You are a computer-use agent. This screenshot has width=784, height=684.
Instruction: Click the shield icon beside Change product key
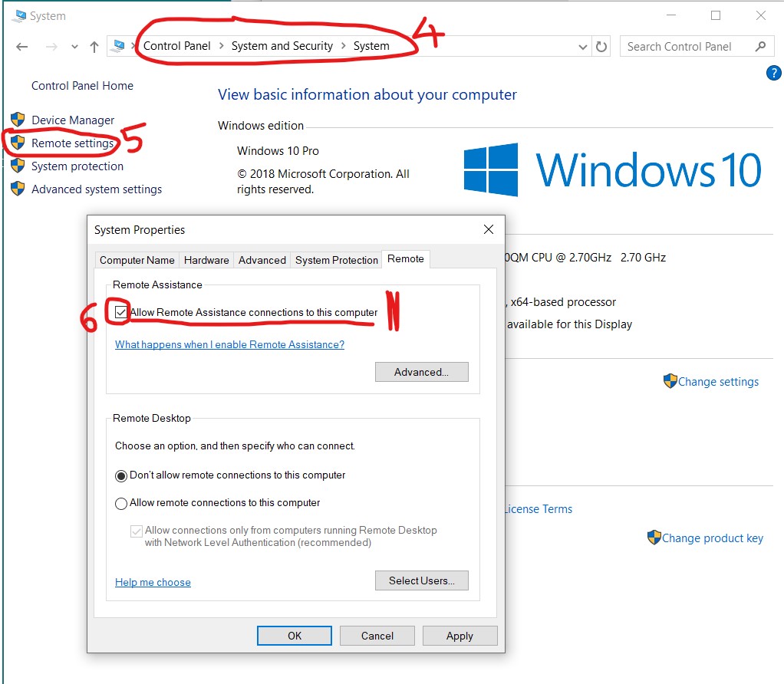click(654, 538)
